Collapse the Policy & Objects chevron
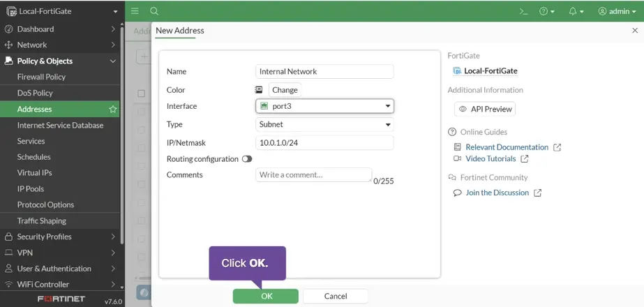The width and height of the screenshot is (644, 307). pyautogui.click(x=113, y=61)
